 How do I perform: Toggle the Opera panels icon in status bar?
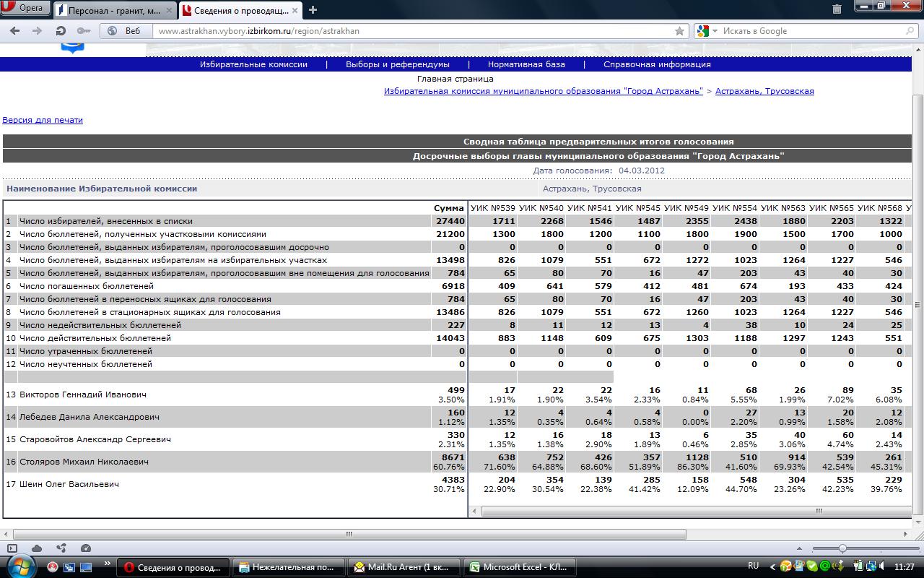click(11, 548)
